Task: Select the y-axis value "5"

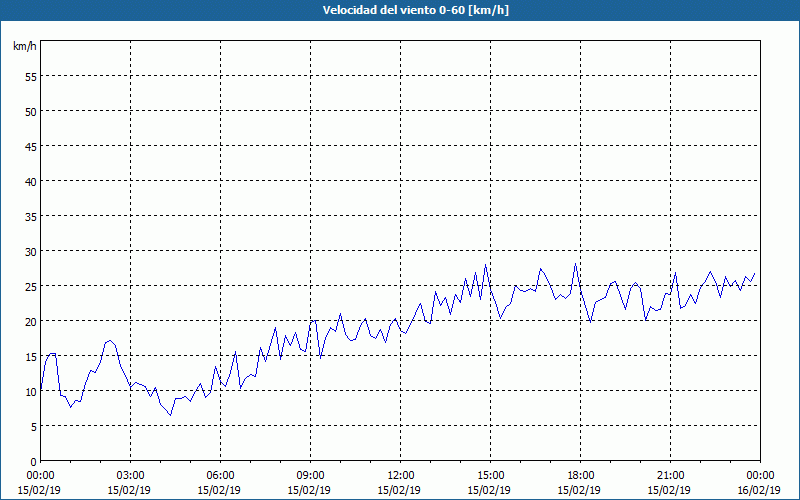Action: pyautogui.click(x=34, y=427)
